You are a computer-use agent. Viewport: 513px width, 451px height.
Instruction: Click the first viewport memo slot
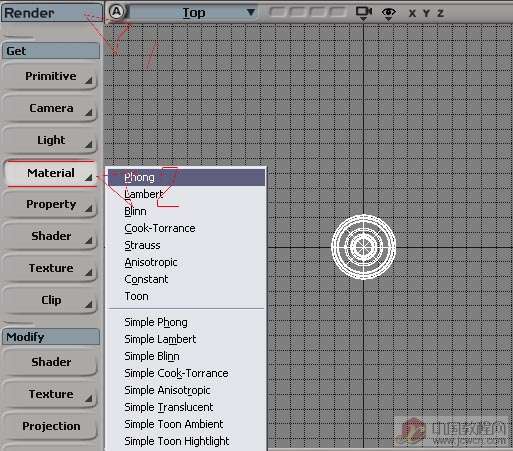[x=277, y=12]
